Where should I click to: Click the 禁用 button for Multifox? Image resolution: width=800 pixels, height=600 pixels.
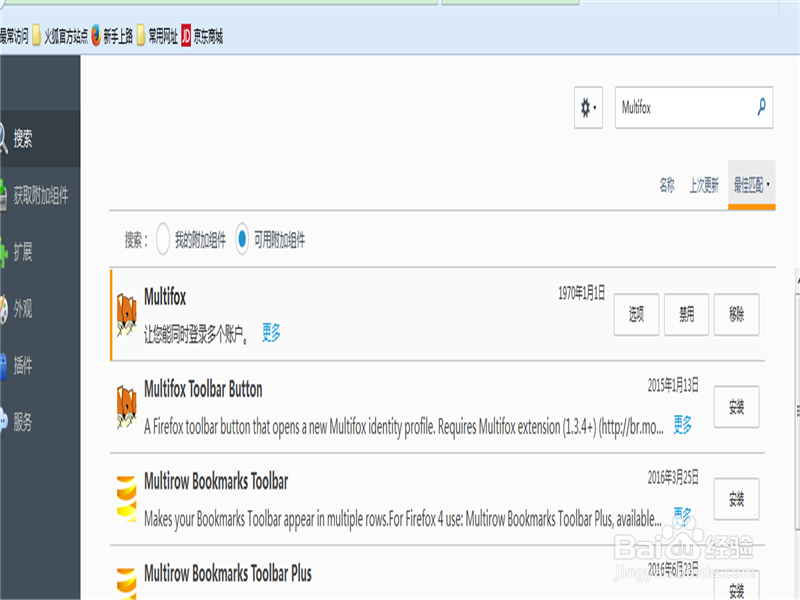[686, 315]
